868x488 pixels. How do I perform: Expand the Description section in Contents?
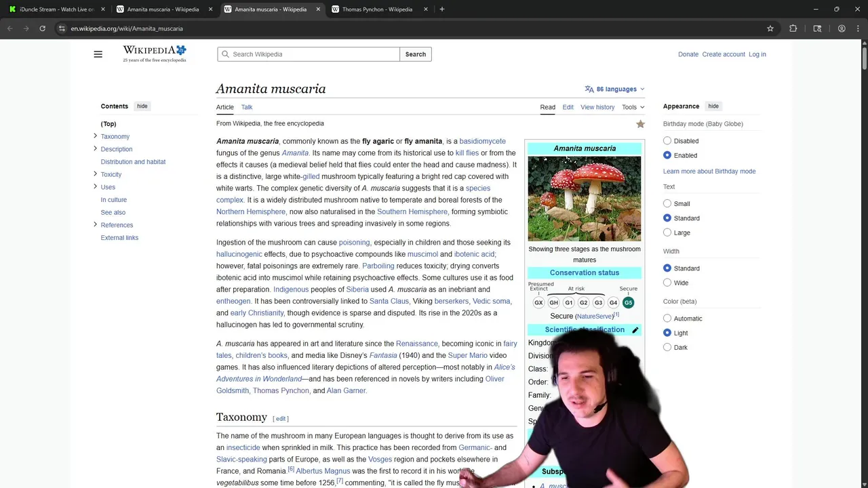pos(95,149)
